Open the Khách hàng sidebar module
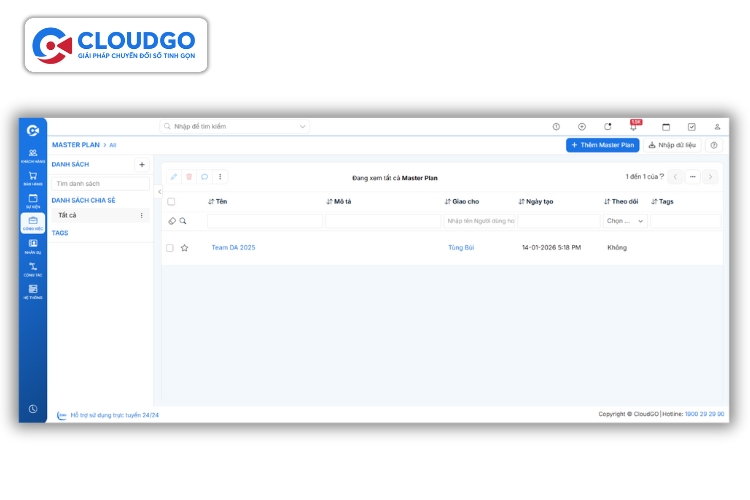Viewport: 750px width, 500px height. 33,155
